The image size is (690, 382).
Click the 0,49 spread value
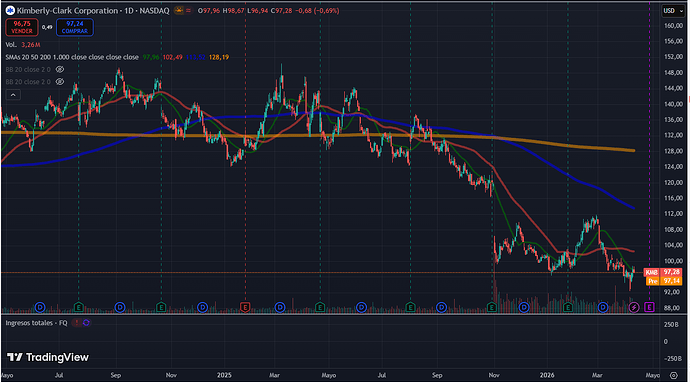coord(47,27)
